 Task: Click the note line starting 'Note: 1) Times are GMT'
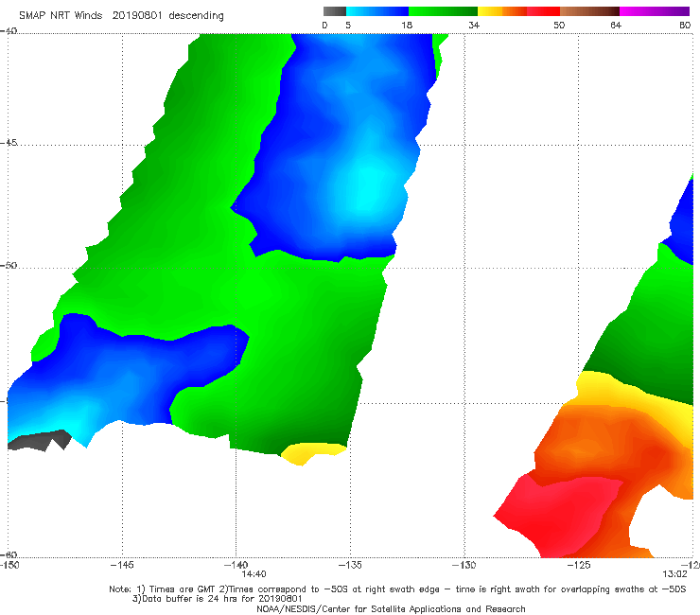(x=397, y=589)
